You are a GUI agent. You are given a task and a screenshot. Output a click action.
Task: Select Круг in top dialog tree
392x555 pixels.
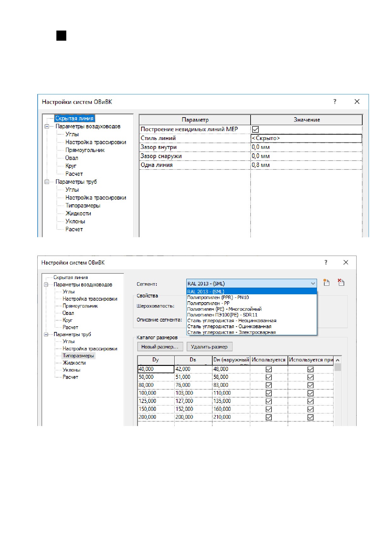click(x=71, y=166)
